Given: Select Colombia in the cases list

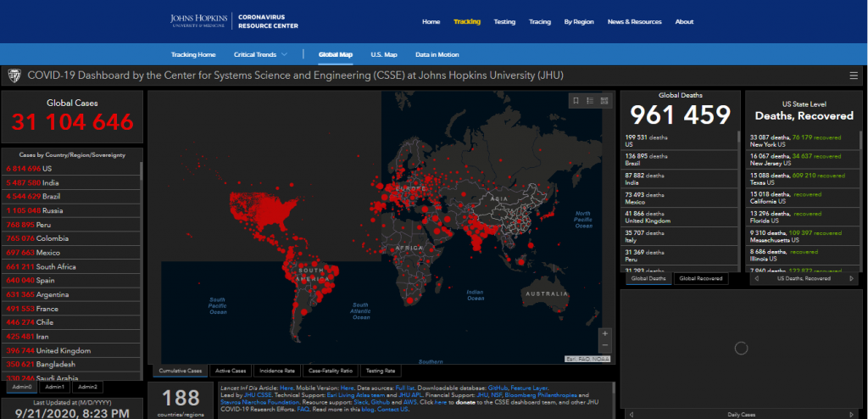Looking at the screenshot, I should [71, 238].
